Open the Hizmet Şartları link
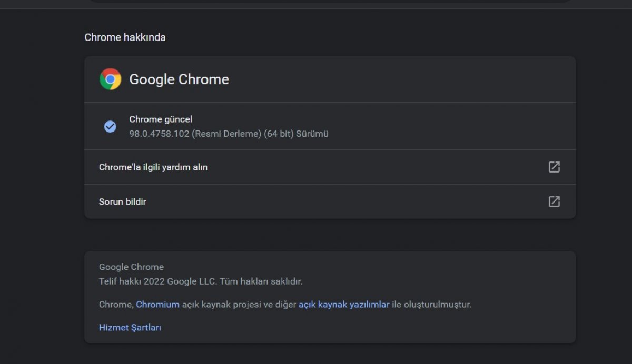Viewport: 632px width, 364px height. click(130, 328)
